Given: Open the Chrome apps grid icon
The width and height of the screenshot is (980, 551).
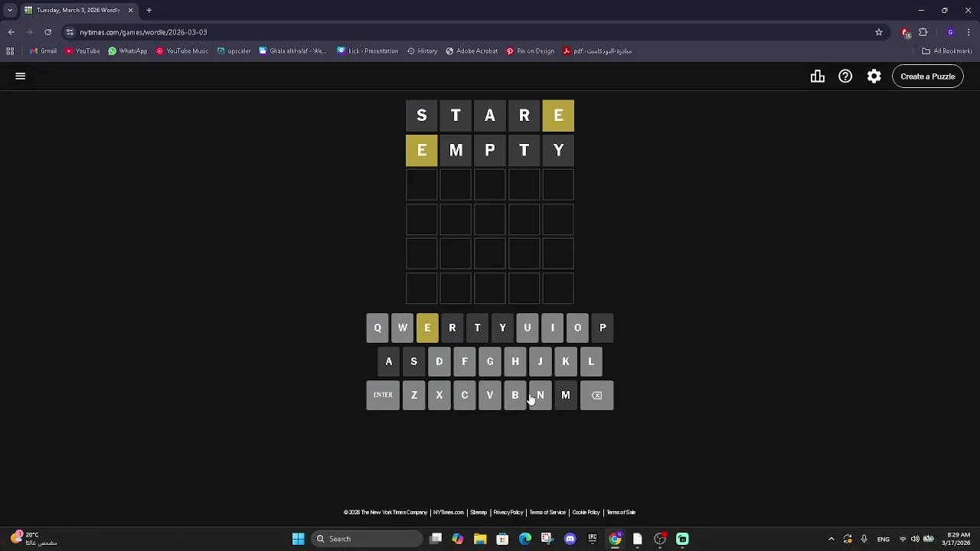Looking at the screenshot, I should 10,51.
